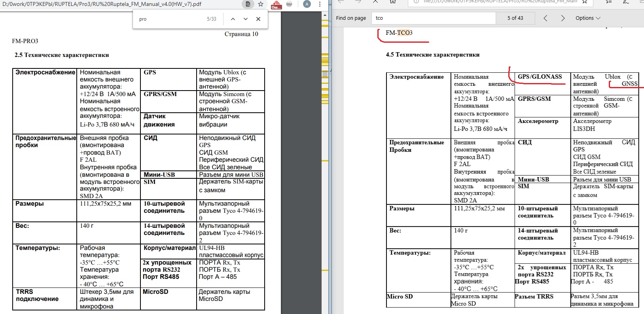Add Edge page to favorites with star
The width and height of the screenshot is (644, 314).
coord(585,2)
